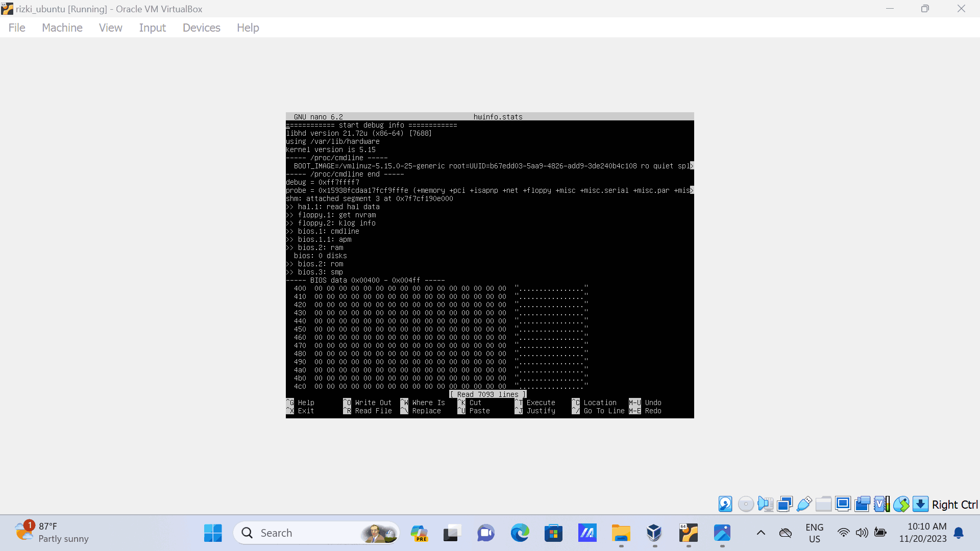Click the '^U Paste' nano shortcut
The width and height of the screenshot is (980, 551).
click(474, 411)
